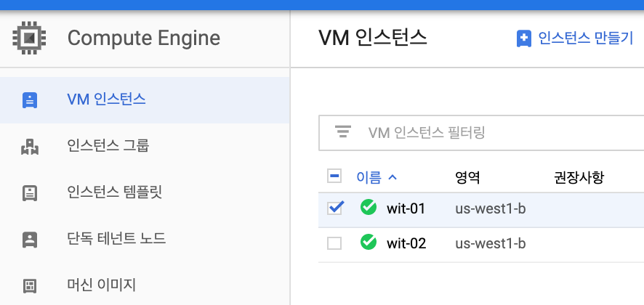Image resolution: width=644 pixels, height=305 pixels.
Task: Click us-west1-b zone in wit-01 row
Action: point(491,209)
